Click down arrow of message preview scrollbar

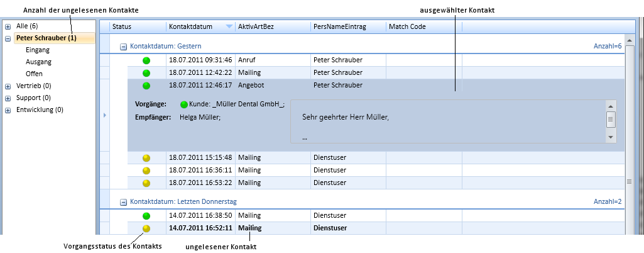point(611,137)
